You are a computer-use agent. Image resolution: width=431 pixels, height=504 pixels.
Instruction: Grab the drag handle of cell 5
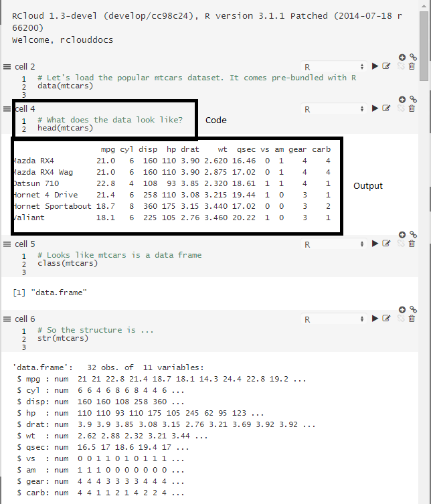point(7,244)
